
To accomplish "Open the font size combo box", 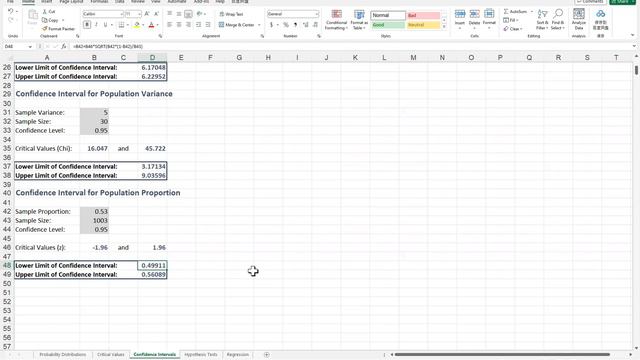I will 133,14.
